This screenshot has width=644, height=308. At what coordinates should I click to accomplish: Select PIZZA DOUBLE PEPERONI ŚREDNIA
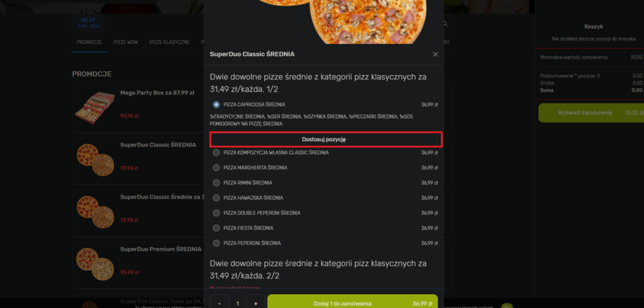[216, 213]
